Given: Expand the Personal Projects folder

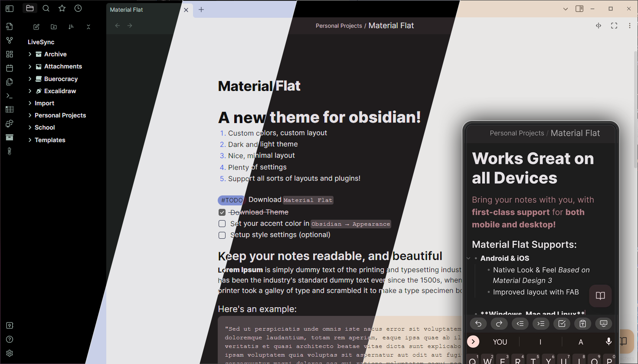Looking at the screenshot, I should point(30,115).
